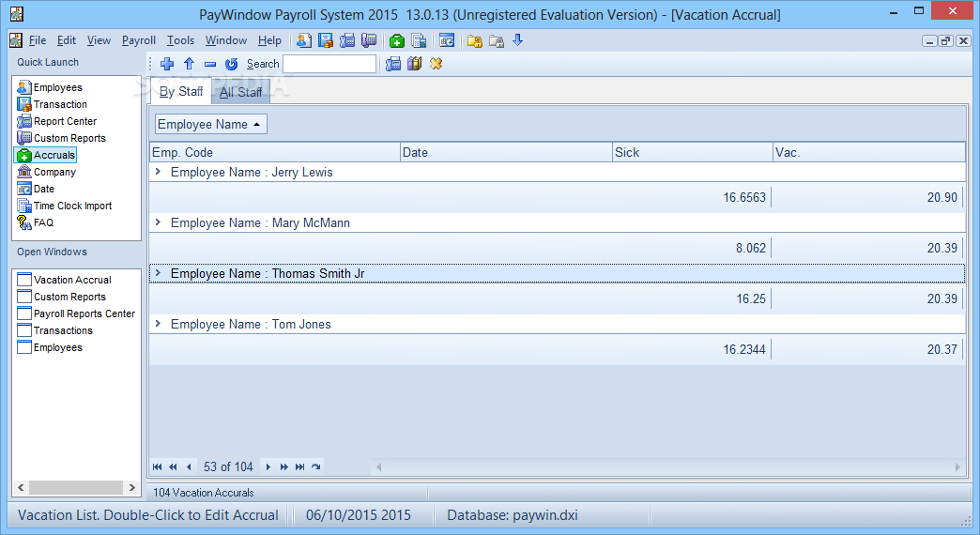This screenshot has height=535, width=980.
Task: Open Report Center in Quick Launch
Action: tap(57, 121)
